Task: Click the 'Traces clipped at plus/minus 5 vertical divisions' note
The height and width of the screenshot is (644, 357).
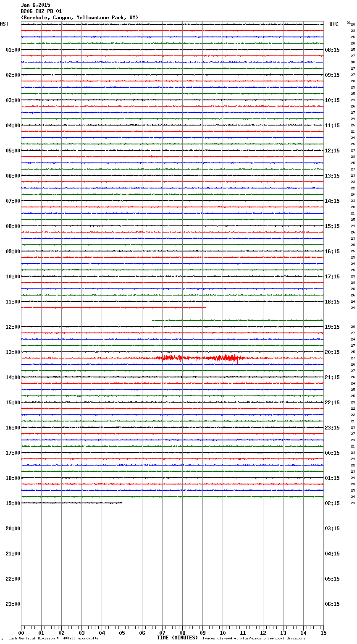Action: click(254, 639)
